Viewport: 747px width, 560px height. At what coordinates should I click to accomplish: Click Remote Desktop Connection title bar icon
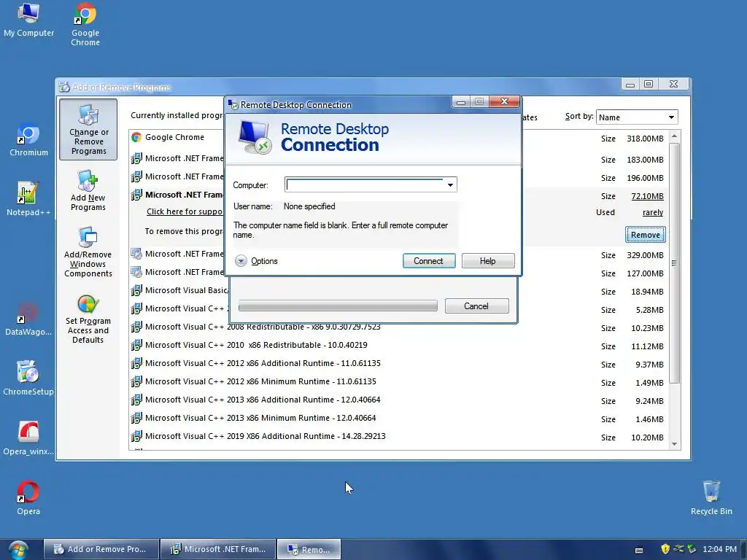pyautogui.click(x=233, y=104)
